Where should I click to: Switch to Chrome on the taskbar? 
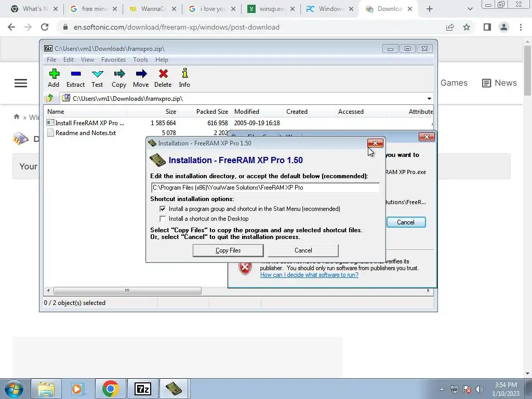pos(110,389)
